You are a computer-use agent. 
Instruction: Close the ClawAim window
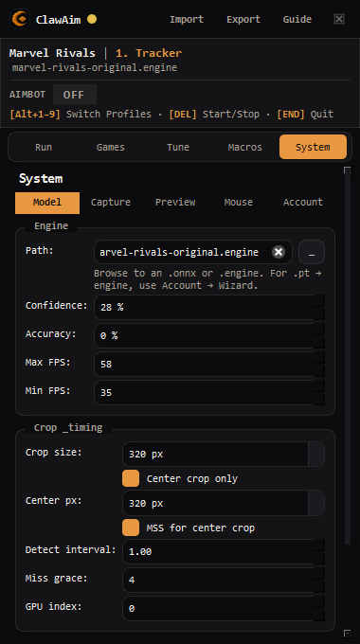(339, 19)
